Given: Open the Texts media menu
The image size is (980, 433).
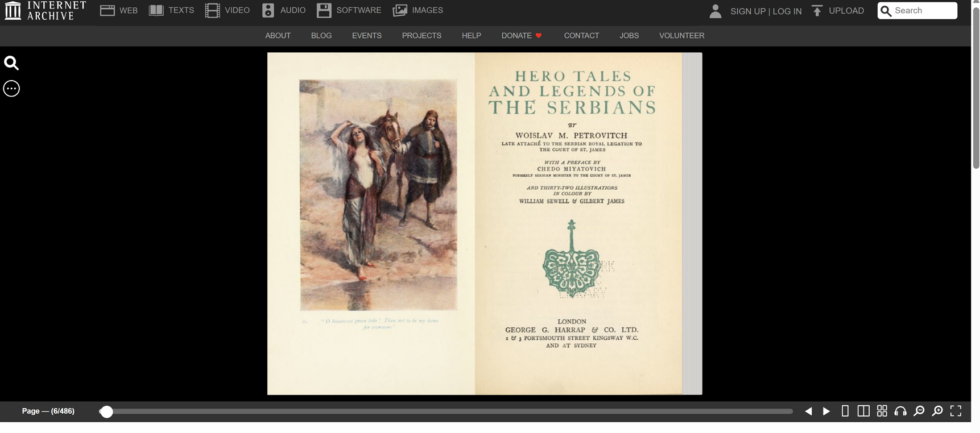Looking at the screenshot, I should [171, 10].
